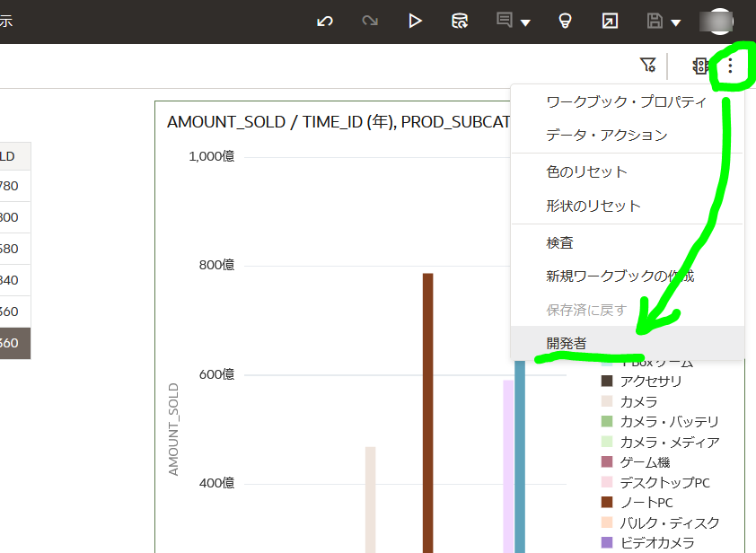Image resolution: width=756 pixels, height=553 pixels.
Task: Select the highlighted 660 table cell
Action: tap(13, 341)
